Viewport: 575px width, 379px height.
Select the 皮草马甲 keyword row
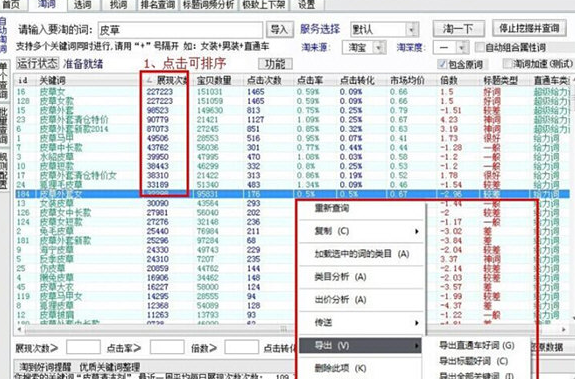292,138
